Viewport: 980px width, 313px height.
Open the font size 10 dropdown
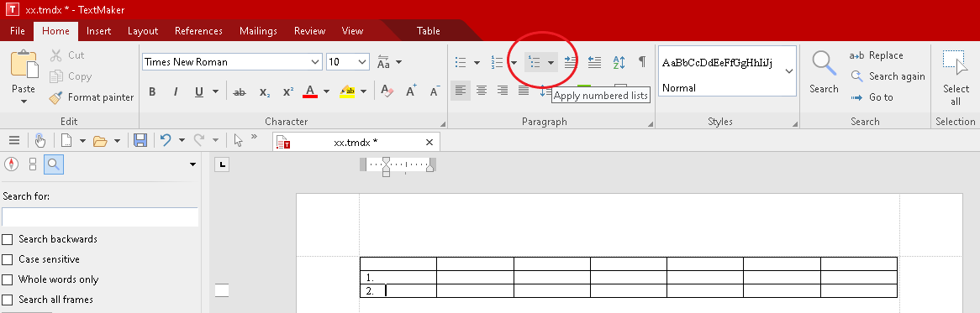(363, 62)
